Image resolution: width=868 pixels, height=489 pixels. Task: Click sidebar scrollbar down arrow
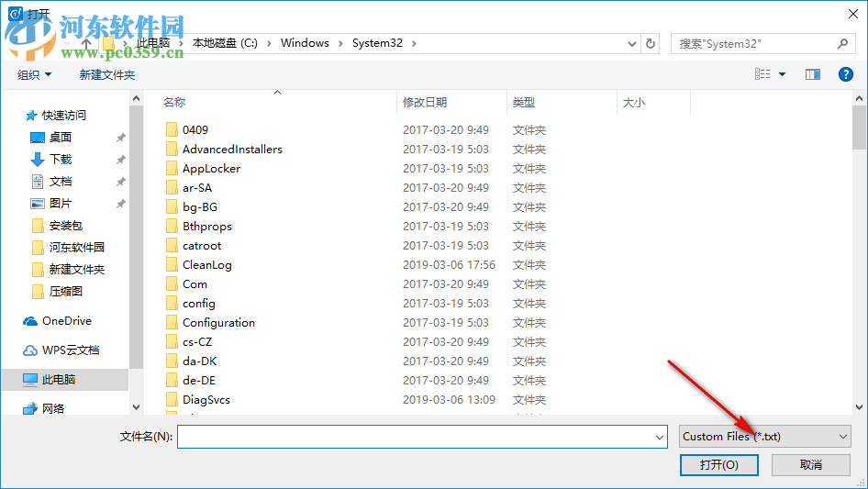(136, 407)
